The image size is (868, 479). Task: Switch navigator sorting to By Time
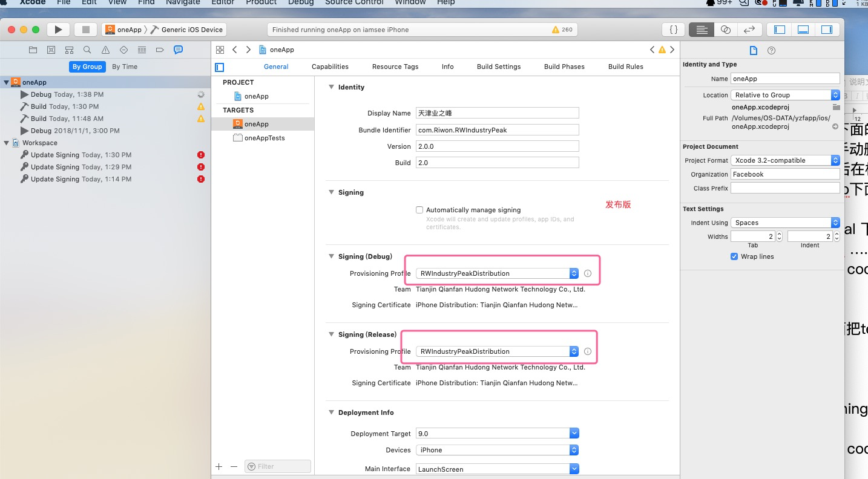124,67
